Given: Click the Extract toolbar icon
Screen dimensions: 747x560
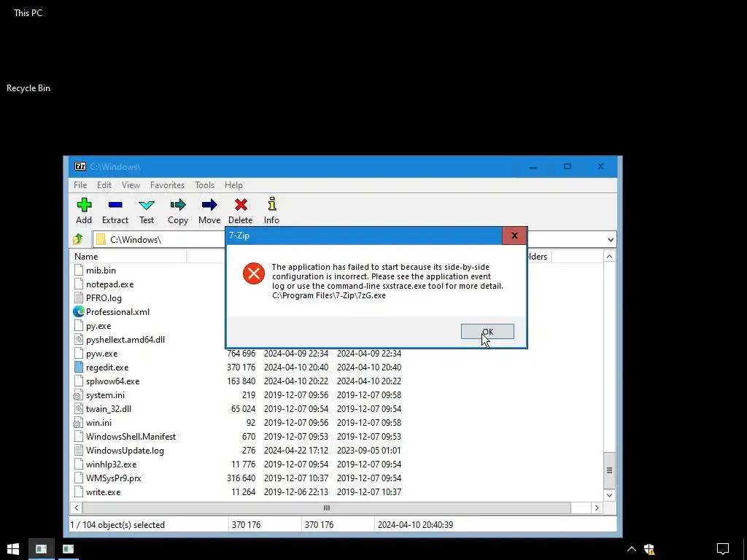Looking at the screenshot, I should [115, 205].
